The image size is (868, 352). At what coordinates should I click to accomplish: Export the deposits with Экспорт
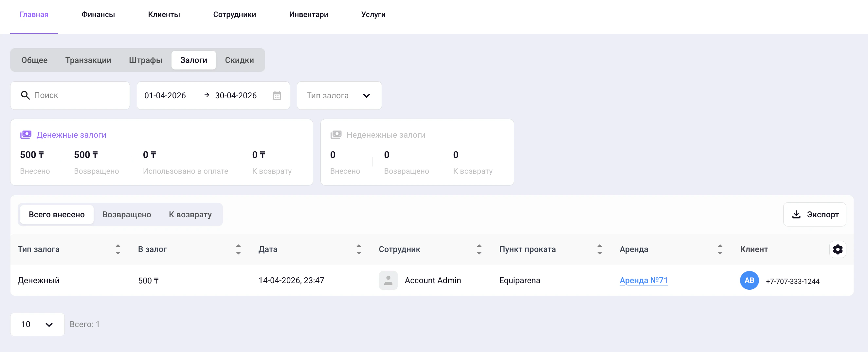click(x=815, y=215)
